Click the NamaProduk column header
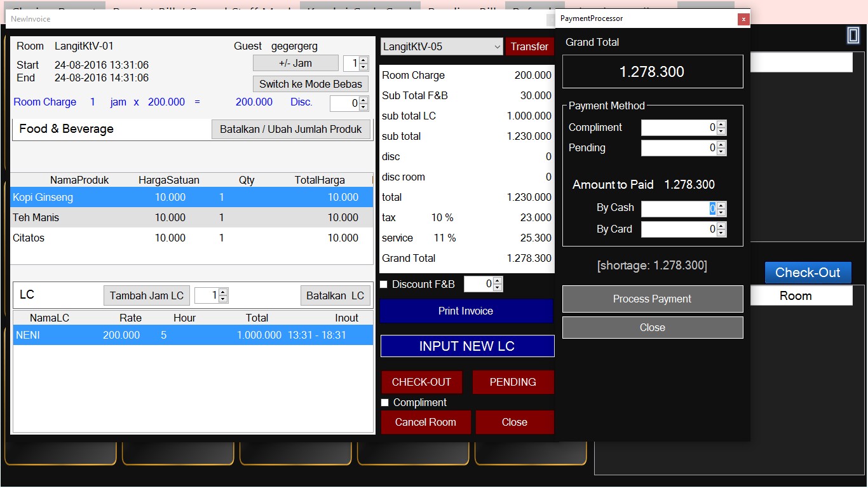This screenshot has width=868, height=488. (79, 180)
